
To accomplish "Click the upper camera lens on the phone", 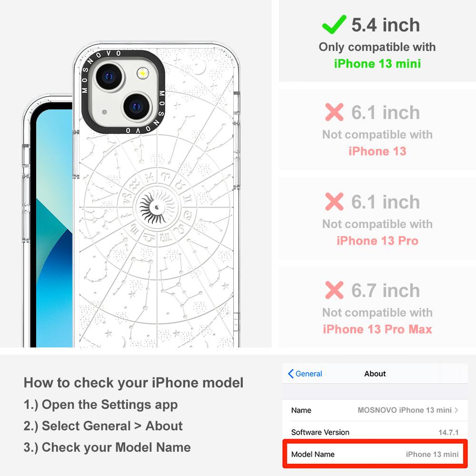I will [109, 77].
